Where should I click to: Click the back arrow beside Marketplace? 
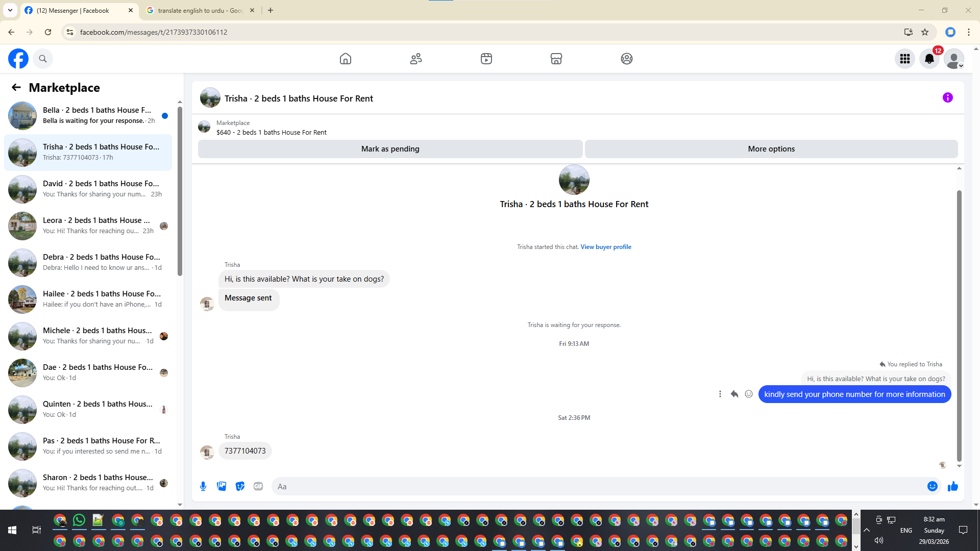16,87
